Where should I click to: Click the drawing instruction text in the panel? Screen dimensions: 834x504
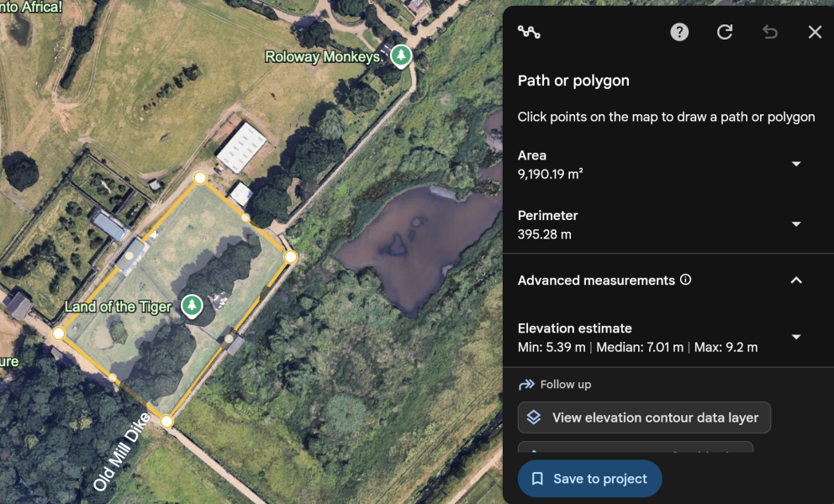[x=666, y=117]
